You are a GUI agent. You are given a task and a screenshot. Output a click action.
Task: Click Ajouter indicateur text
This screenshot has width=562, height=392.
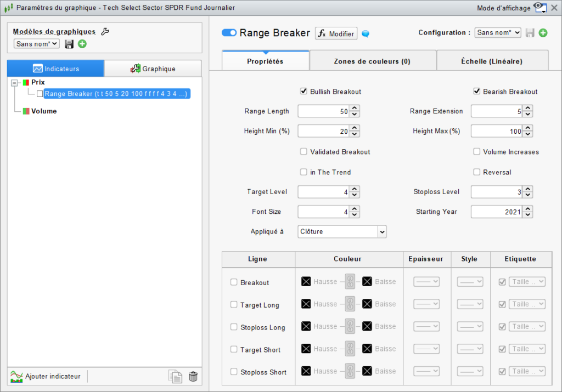point(53,376)
